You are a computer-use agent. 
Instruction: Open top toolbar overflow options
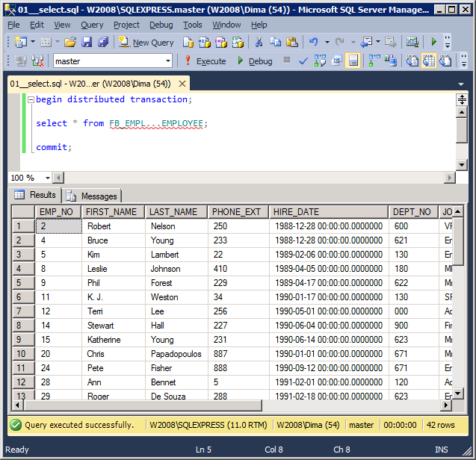447,42
